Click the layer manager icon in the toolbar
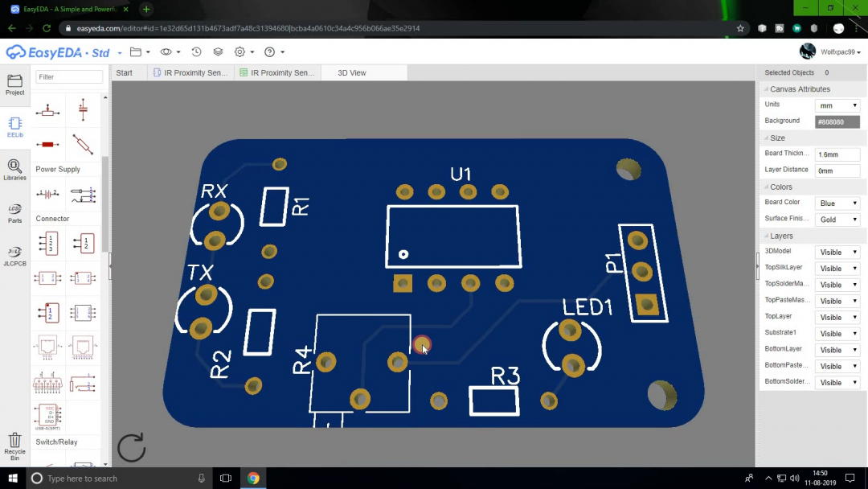 pos(218,51)
